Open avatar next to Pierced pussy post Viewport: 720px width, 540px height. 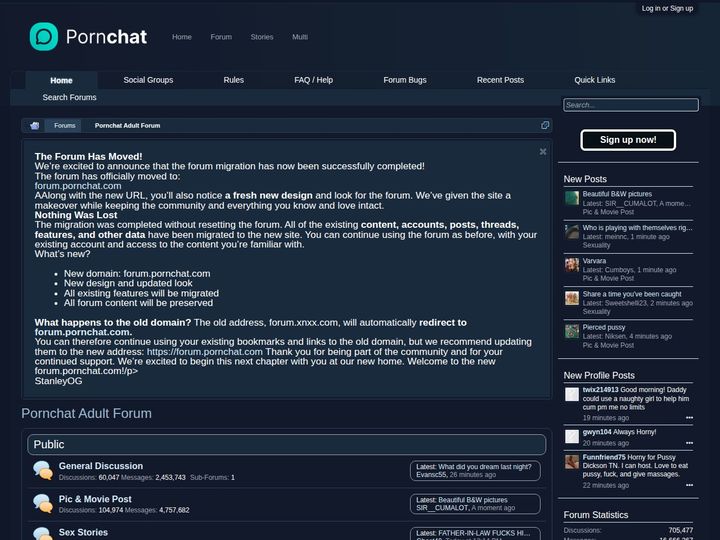(x=572, y=331)
